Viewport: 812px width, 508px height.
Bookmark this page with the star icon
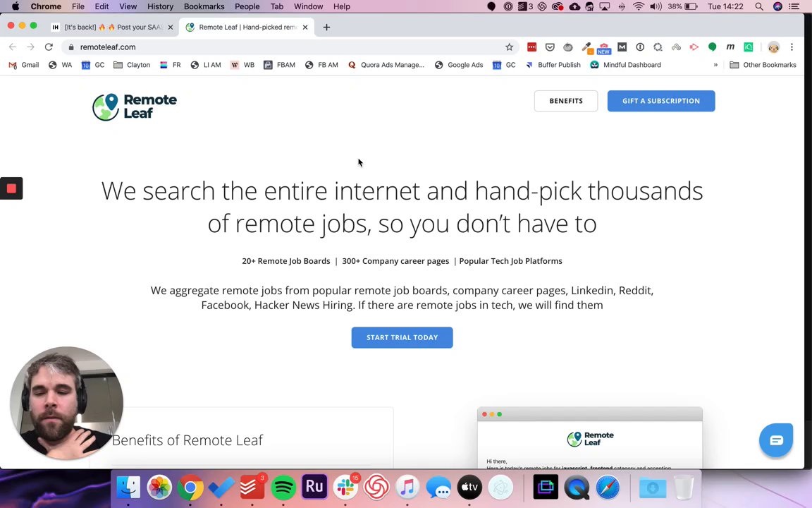tap(509, 47)
